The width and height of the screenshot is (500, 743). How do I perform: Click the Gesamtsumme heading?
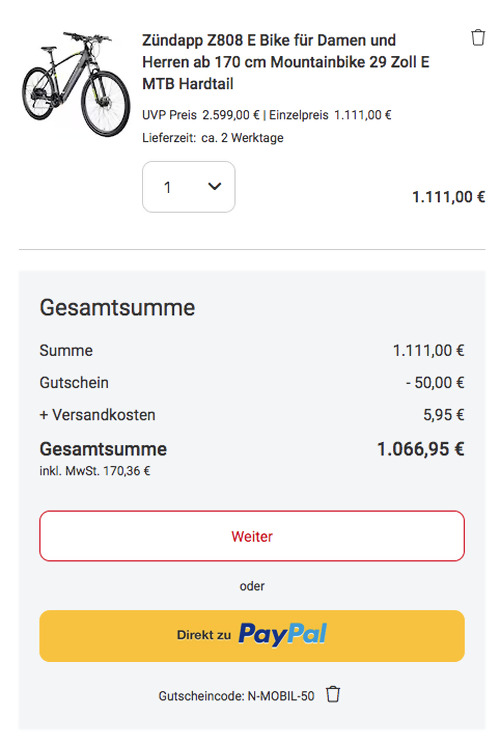tap(117, 308)
